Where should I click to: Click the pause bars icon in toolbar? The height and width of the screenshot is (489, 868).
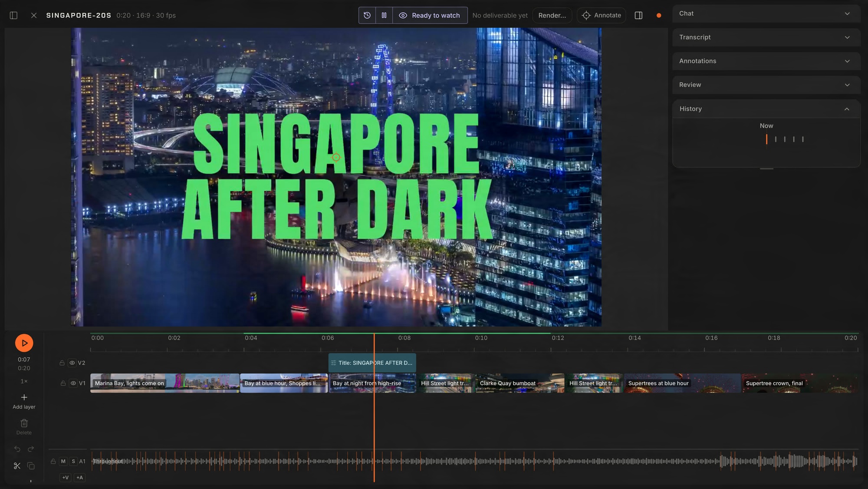(384, 15)
